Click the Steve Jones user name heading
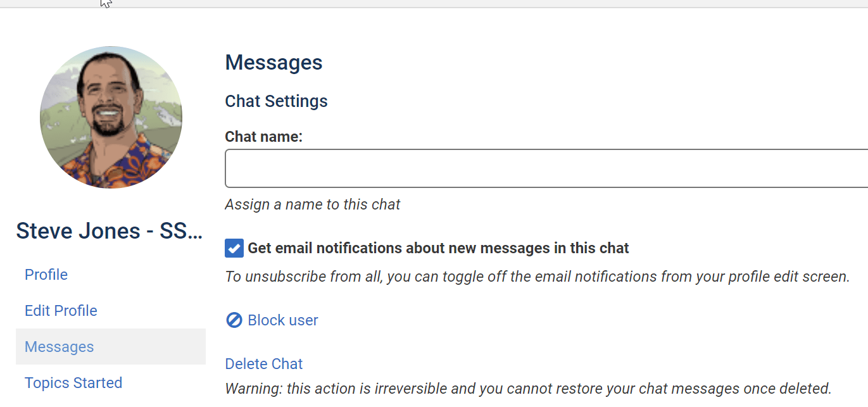 click(109, 231)
